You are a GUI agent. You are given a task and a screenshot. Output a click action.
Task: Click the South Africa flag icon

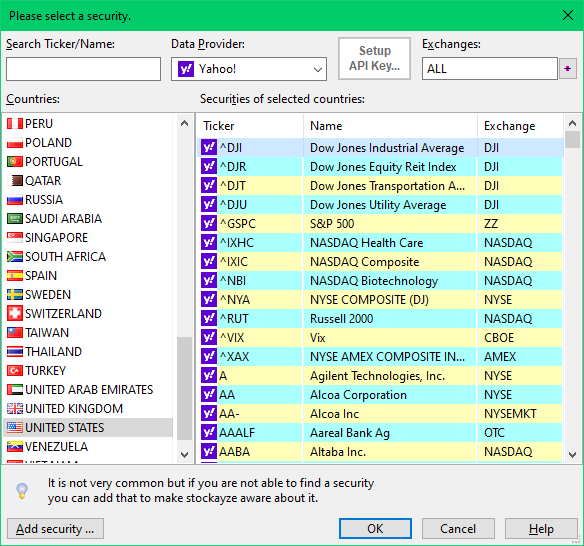tap(15, 257)
